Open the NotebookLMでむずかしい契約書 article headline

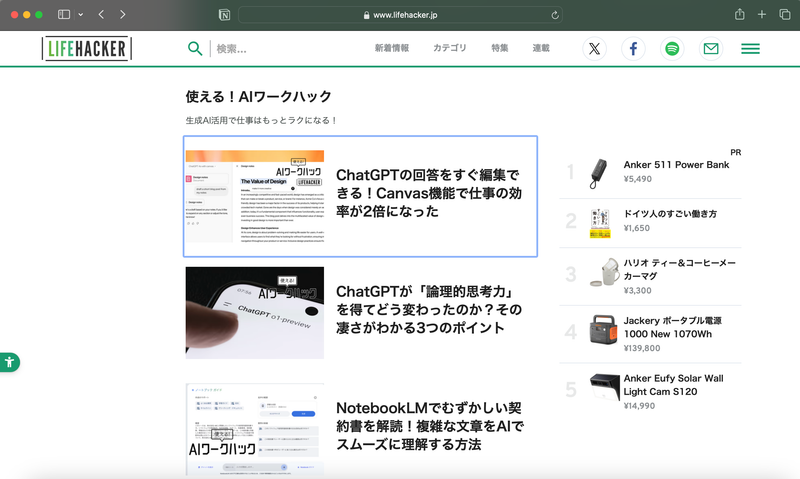(x=430, y=426)
